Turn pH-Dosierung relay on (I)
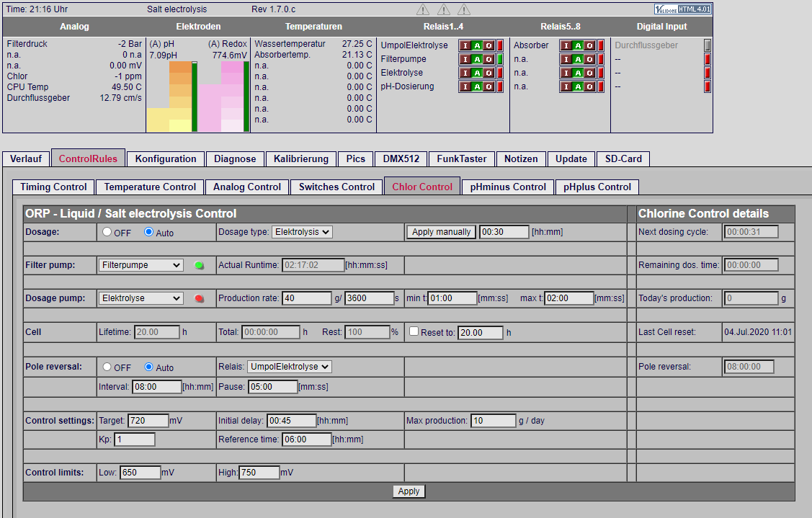This screenshot has width=812, height=518. click(x=465, y=86)
